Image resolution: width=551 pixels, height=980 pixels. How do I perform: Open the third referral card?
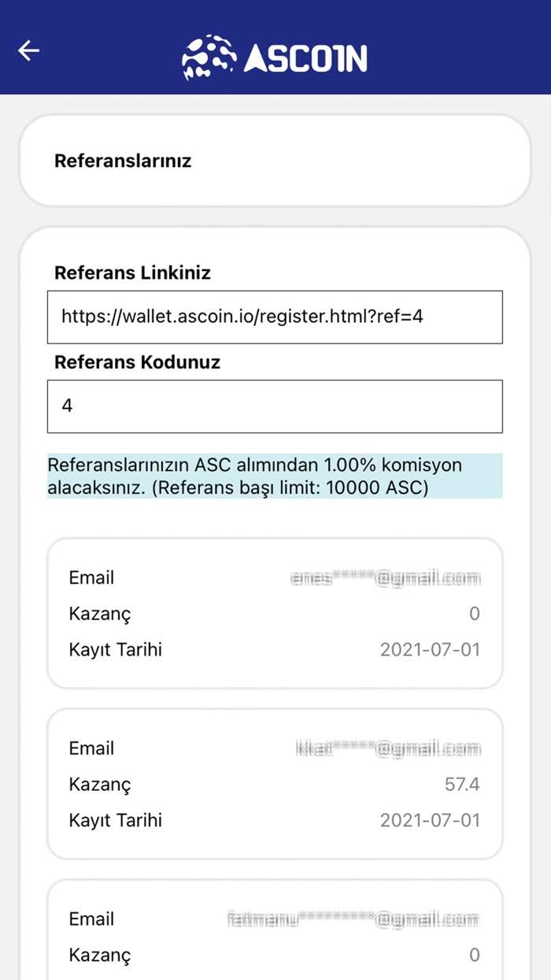tap(275, 930)
